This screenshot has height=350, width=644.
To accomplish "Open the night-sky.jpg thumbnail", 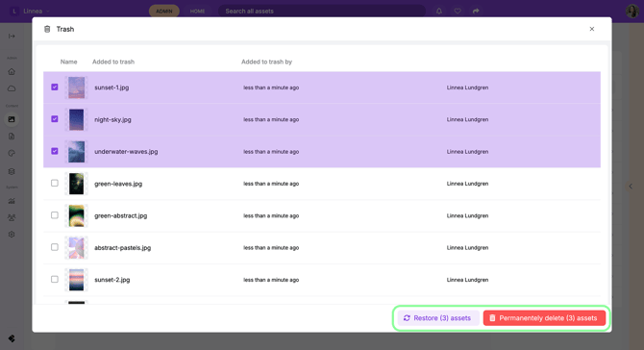I will (76, 119).
